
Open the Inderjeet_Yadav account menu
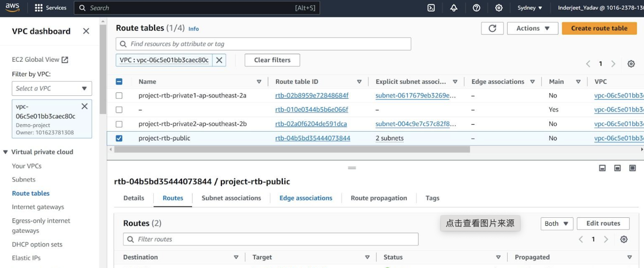point(601,8)
